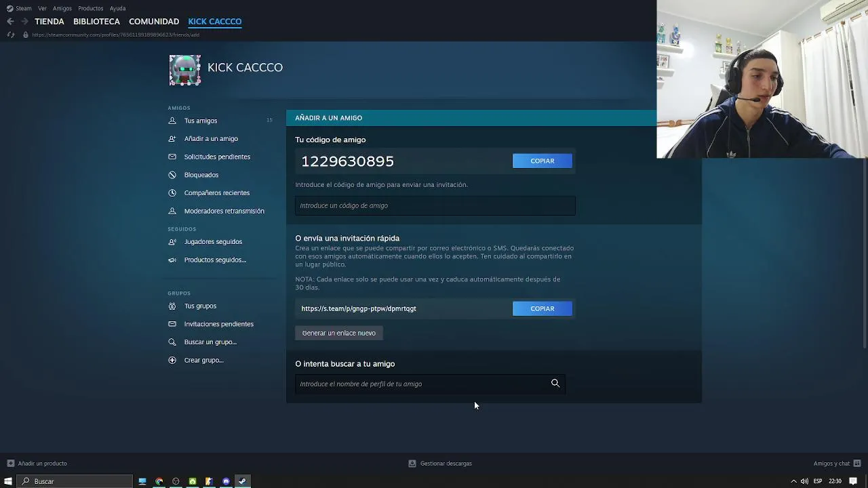The width and height of the screenshot is (868, 488).
Task: Open the KICK CACCCO profile tab
Action: 214,21
